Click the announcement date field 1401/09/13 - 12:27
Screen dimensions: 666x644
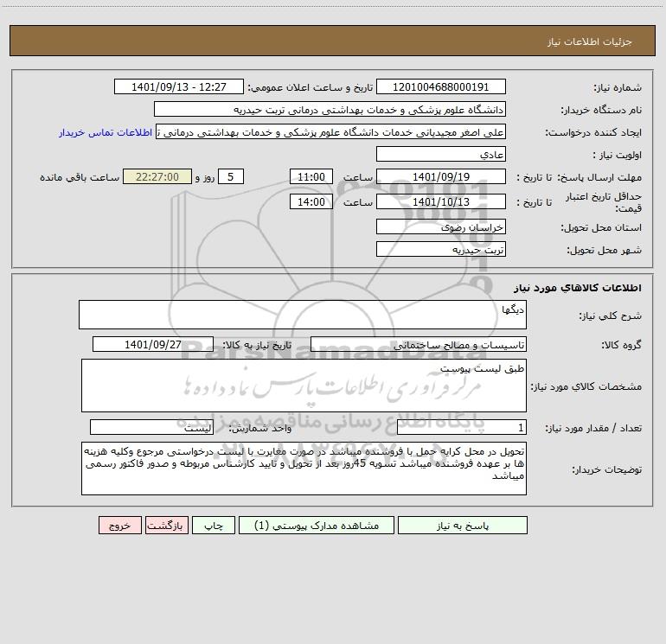179,86
